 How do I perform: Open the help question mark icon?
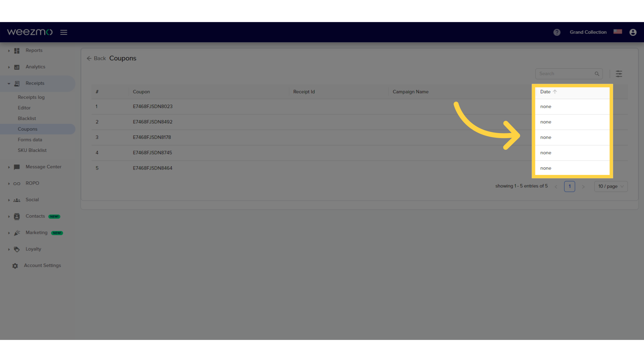tap(557, 32)
